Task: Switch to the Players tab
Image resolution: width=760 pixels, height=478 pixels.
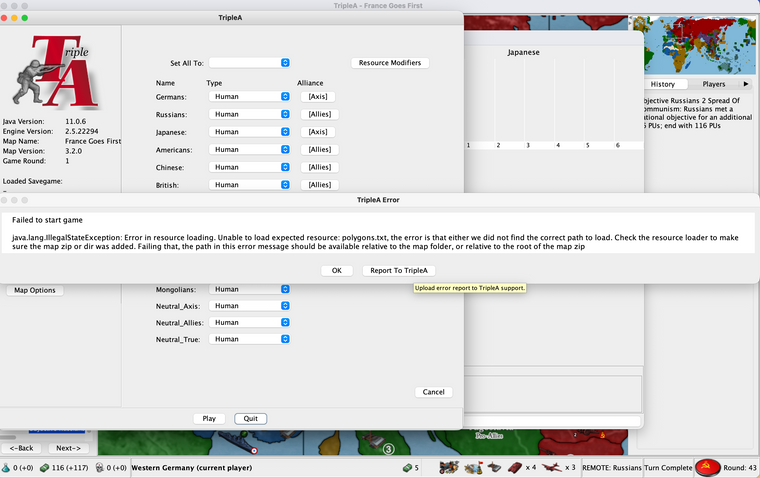Action: [713, 84]
